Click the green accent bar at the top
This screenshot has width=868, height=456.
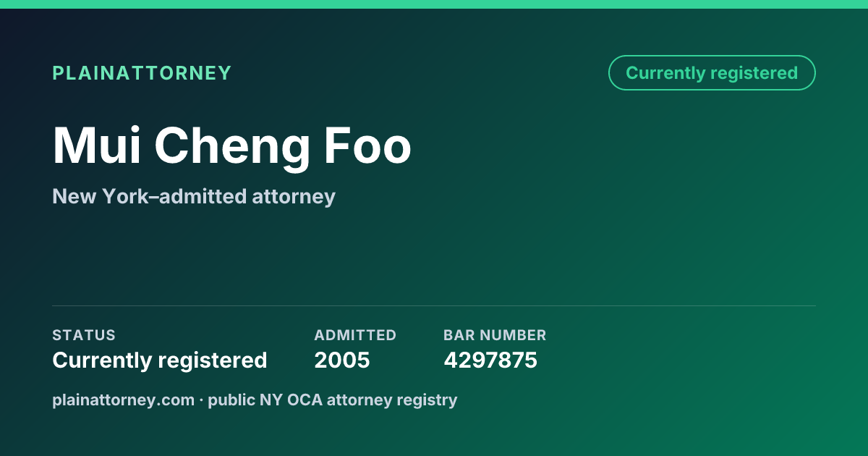tap(434, 4)
